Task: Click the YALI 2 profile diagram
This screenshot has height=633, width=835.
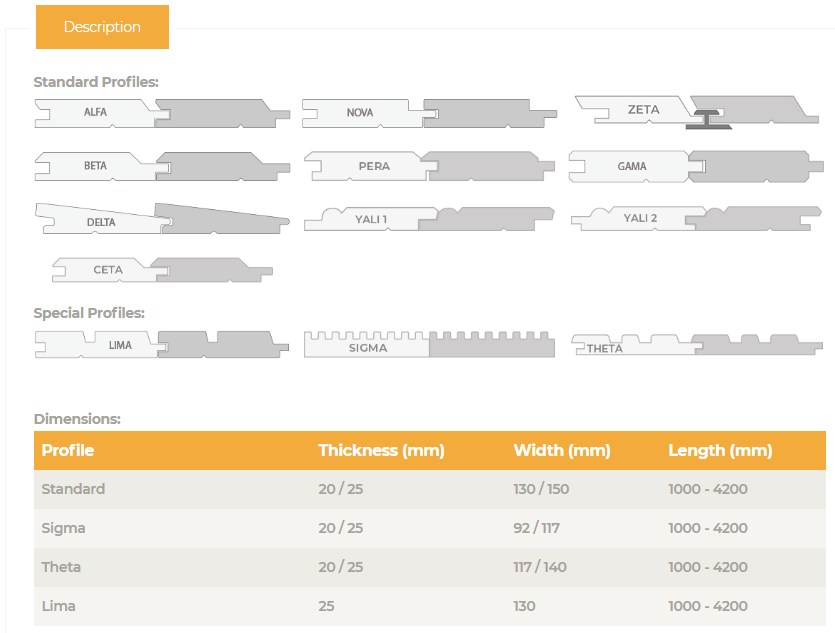Action: [696, 219]
